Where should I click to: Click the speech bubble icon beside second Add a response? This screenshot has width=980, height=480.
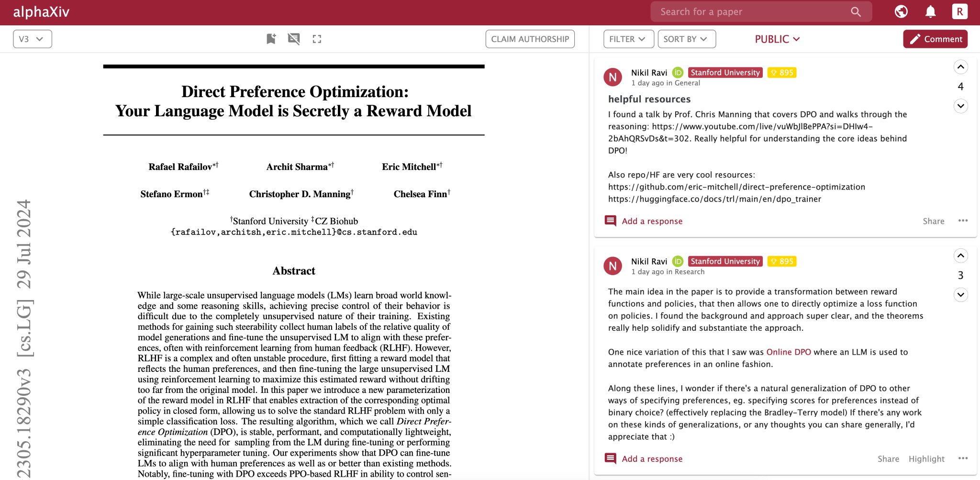pyautogui.click(x=610, y=458)
